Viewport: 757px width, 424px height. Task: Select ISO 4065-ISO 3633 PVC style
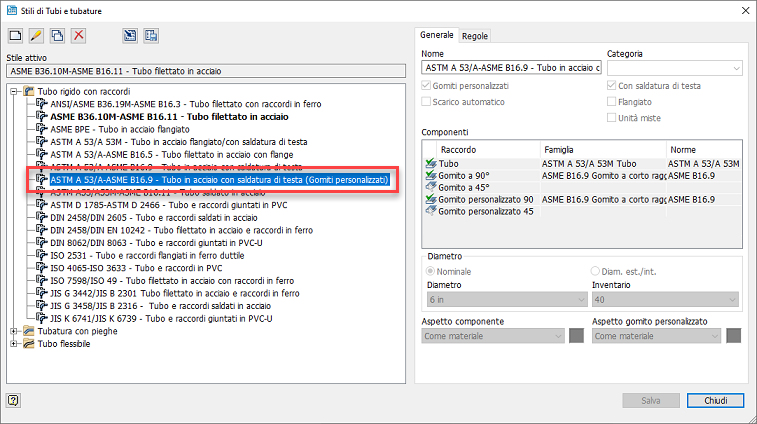coord(136,268)
